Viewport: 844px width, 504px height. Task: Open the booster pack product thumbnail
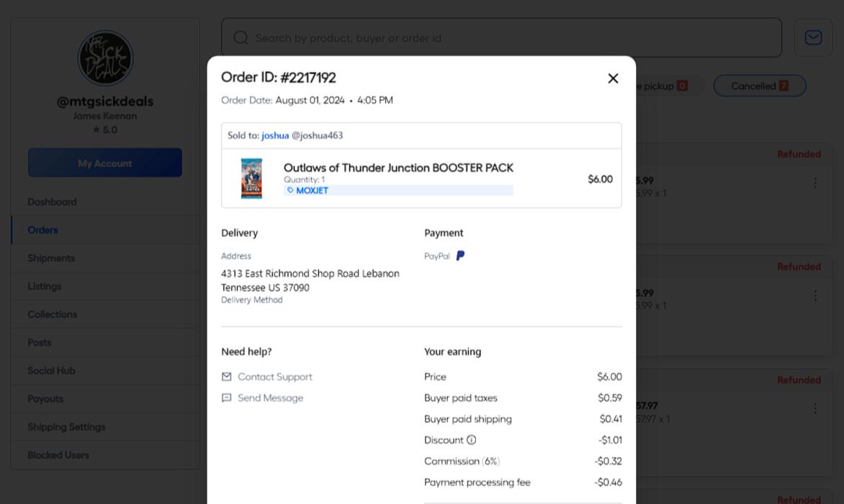[251, 179]
